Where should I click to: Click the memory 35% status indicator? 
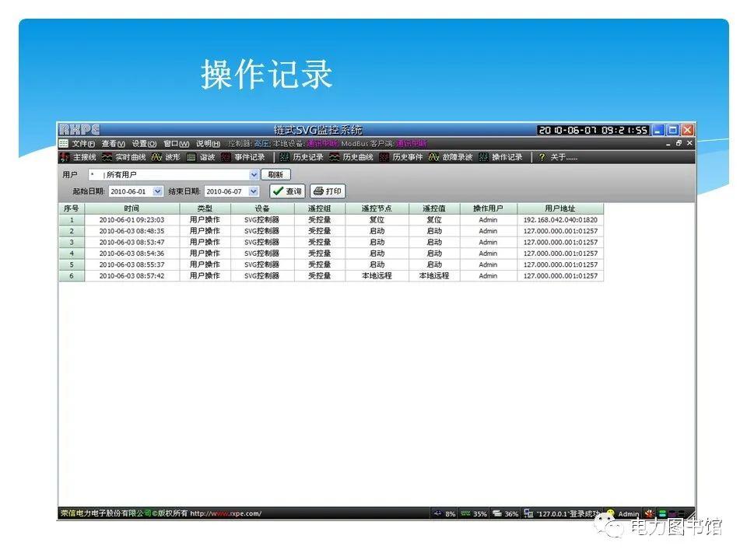[465, 513]
